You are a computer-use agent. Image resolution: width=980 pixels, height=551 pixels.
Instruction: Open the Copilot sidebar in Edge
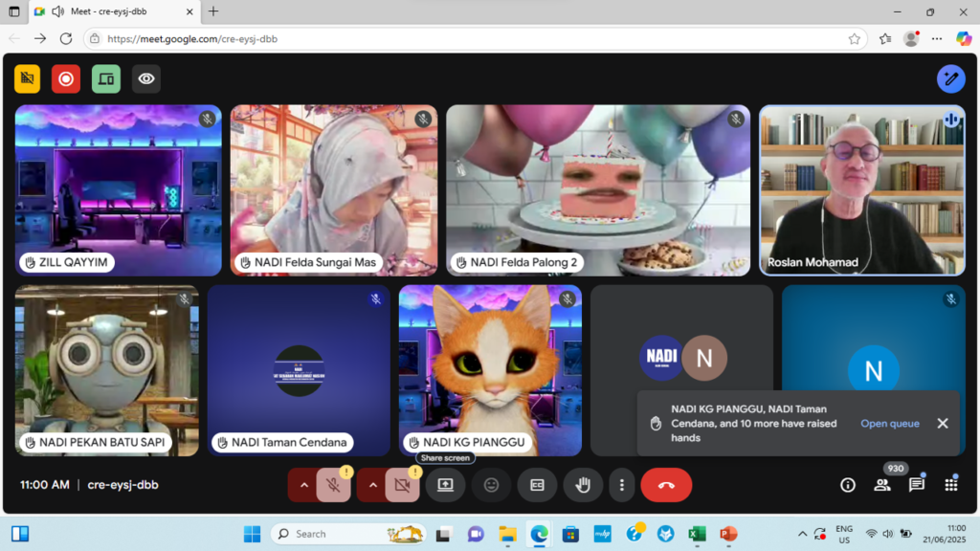[963, 38]
